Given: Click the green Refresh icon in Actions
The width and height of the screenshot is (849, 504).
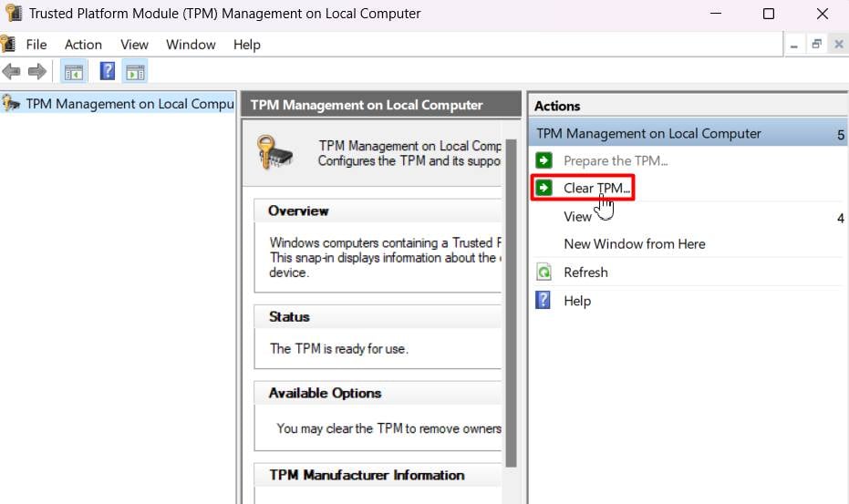Looking at the screenshot, I should [544, 272].
